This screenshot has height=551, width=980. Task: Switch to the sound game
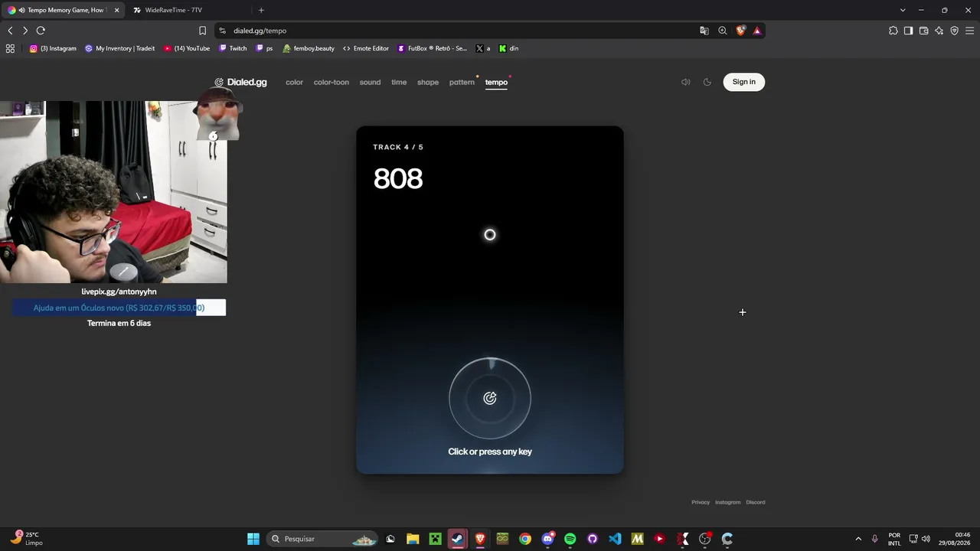pos(370,82)
